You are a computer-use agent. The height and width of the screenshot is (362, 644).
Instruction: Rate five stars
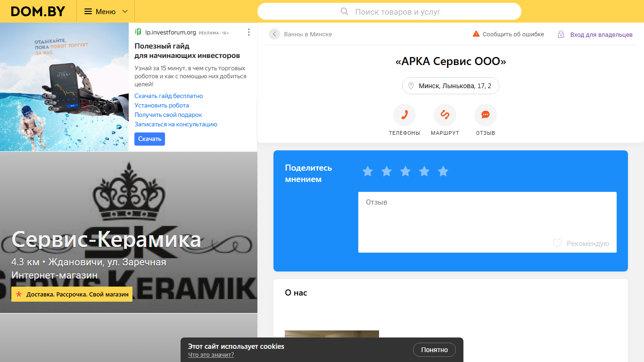[x=443, y=172]
